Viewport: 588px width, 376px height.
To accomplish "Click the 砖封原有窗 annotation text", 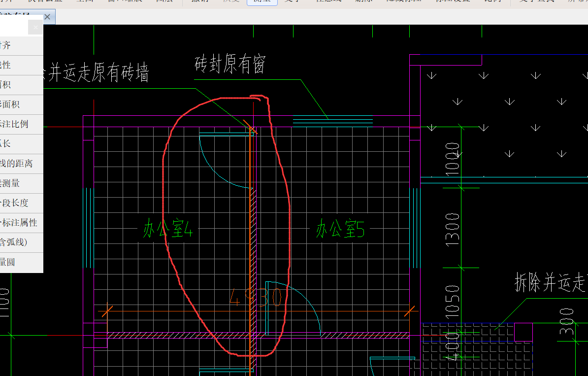I will click(x=230, y=64).
